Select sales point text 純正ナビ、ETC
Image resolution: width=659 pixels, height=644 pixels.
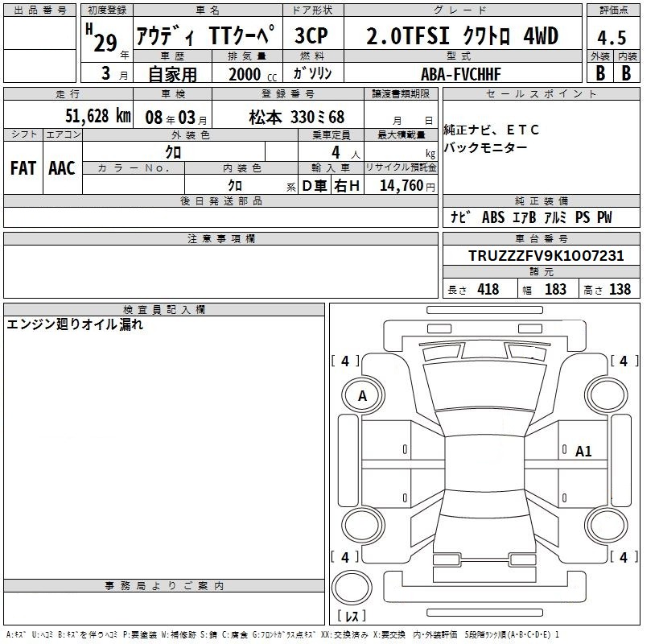coord(492,130)
